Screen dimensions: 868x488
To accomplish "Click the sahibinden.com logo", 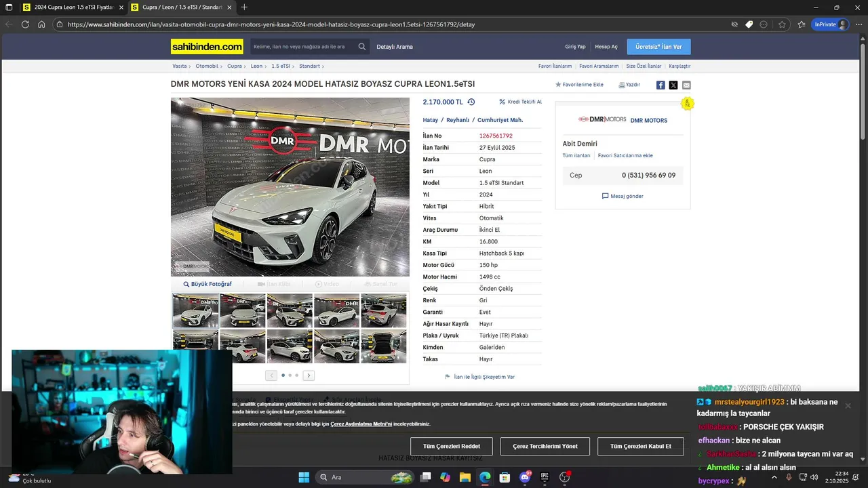I will [207, 47].
